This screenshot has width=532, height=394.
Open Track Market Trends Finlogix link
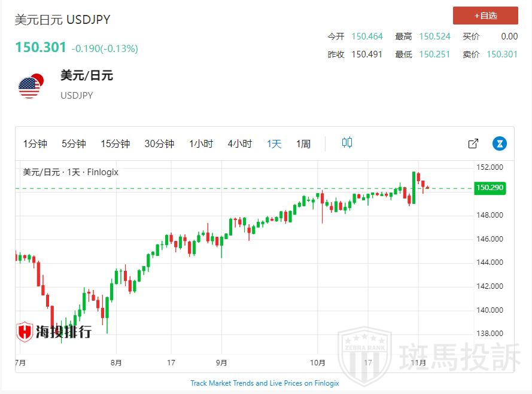click(x=265, y=383)
